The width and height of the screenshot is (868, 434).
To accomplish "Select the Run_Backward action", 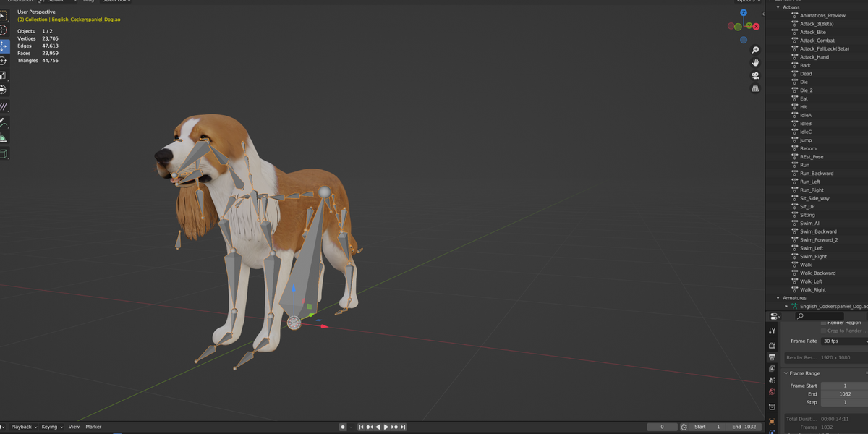I will [x=817, y=174].
